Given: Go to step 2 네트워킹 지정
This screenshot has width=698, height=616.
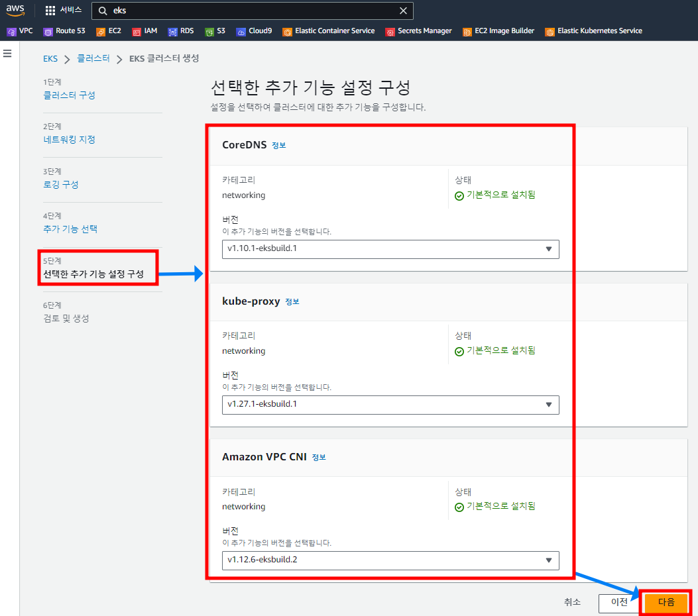Looking at the screenshot, I should tap(69, 140).
